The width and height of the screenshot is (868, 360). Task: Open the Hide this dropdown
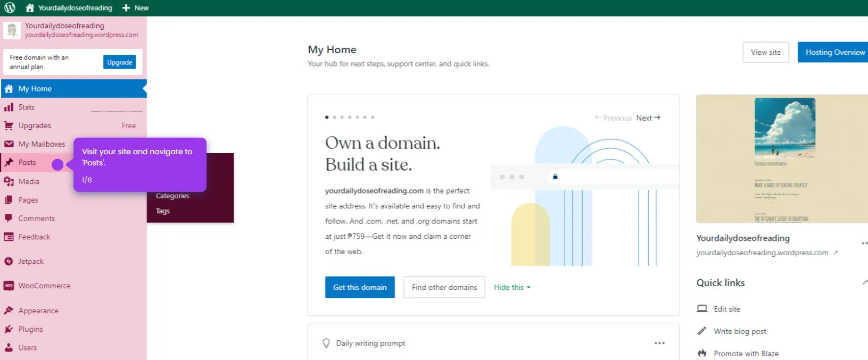pos(512,287)
